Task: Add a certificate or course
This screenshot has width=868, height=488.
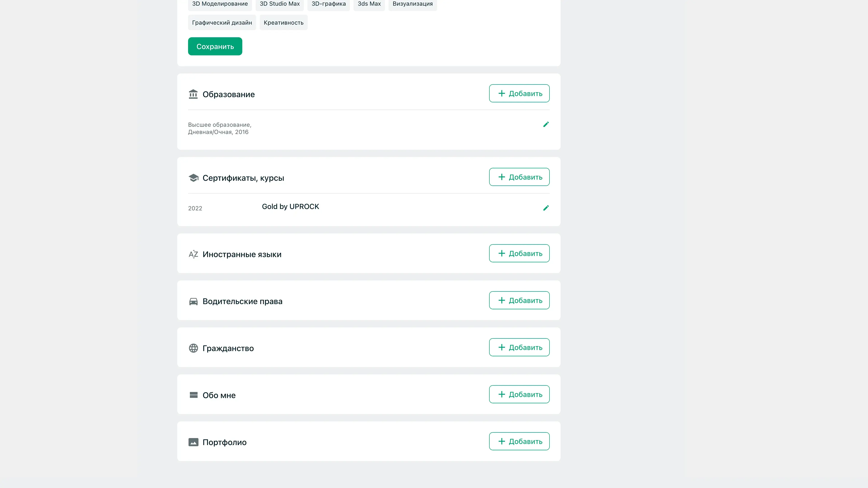Action: [519, 177]
